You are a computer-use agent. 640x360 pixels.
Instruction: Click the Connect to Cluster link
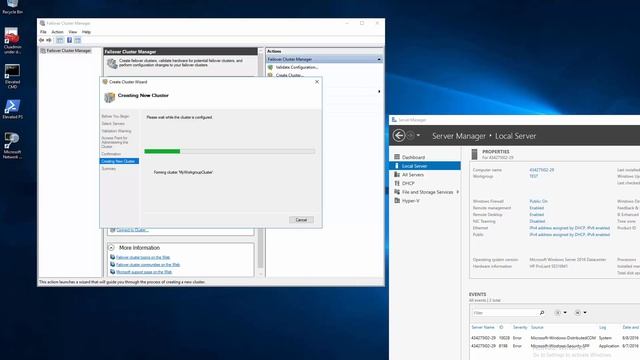point(132,230)
